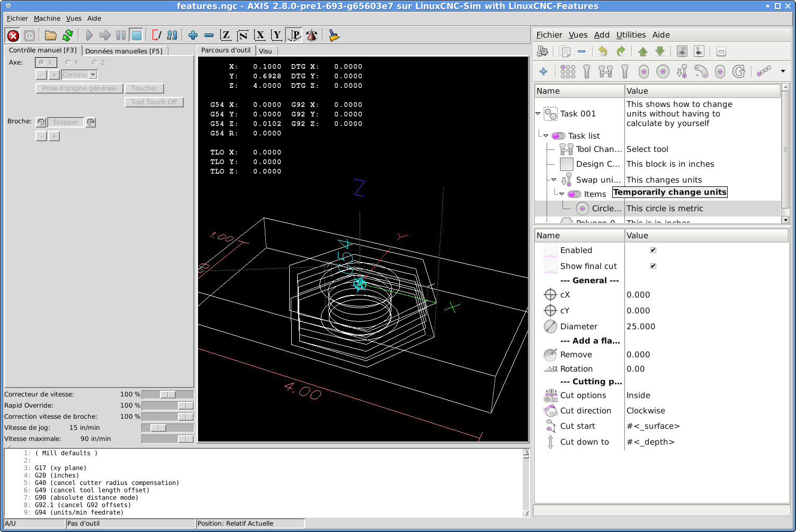796x532 pixels.
Task: Toggle machine power button
Action: 30,35
